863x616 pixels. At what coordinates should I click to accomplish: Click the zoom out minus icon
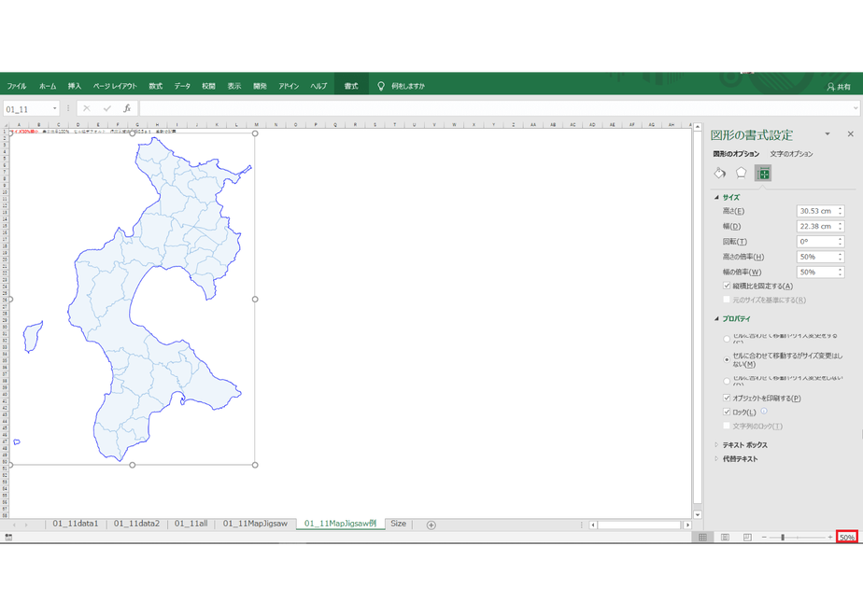click(764, 537)
